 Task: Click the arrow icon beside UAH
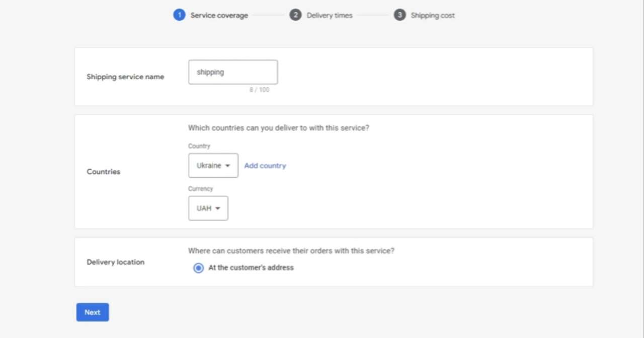218,209
